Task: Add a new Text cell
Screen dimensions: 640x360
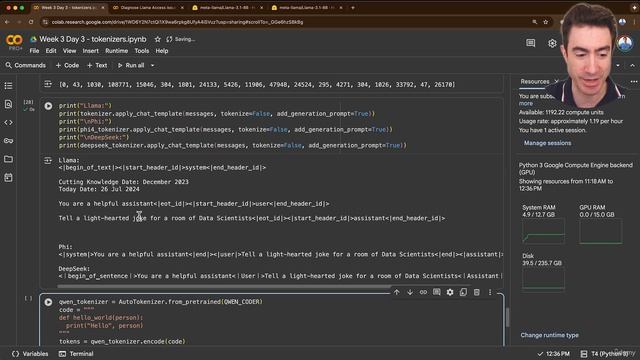Action: coord(97,65)
